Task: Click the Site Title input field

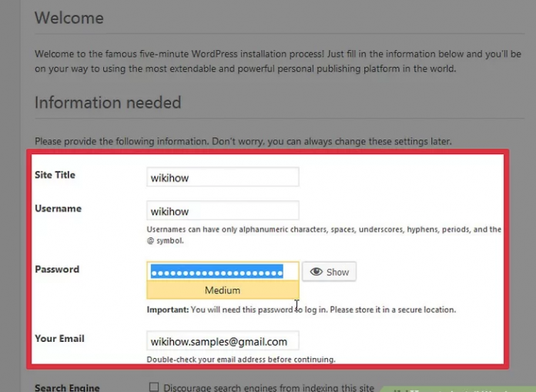Action: (223, 177)
